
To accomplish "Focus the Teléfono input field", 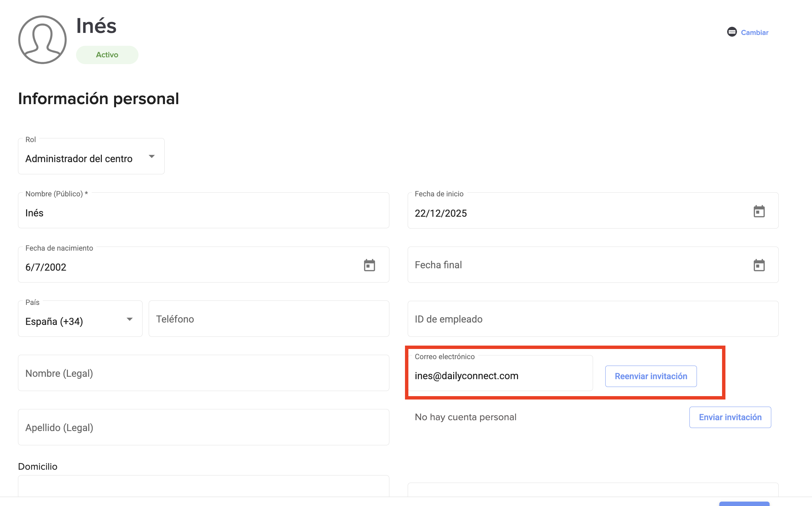I will 269,319.
